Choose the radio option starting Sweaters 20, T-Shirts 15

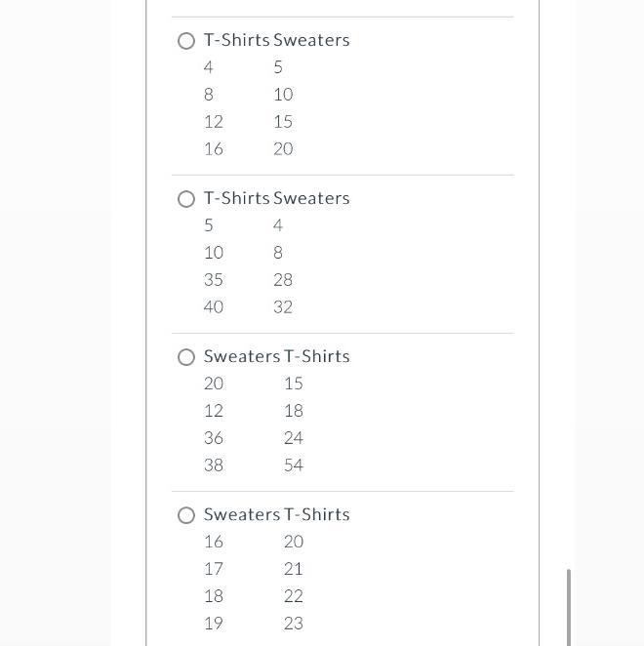(x=186, y=357)
